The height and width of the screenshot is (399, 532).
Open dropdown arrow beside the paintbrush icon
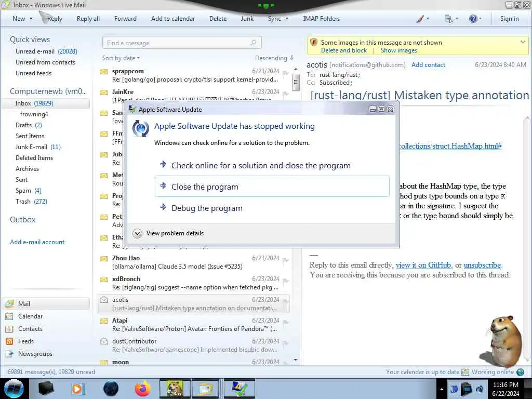click(428, 19)
